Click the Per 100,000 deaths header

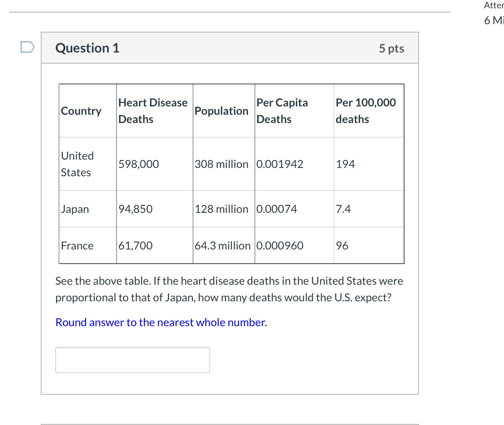[366, 111]
